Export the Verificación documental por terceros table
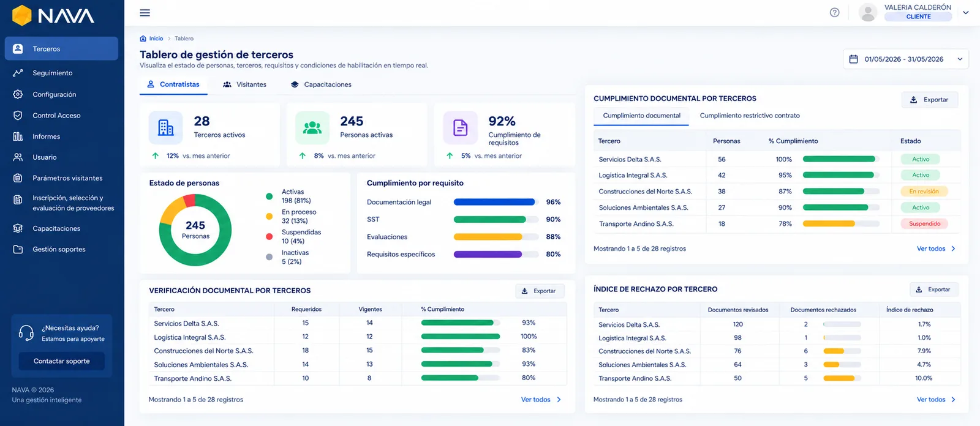Viewport: 980px width, 426px height. pos(540,291)
